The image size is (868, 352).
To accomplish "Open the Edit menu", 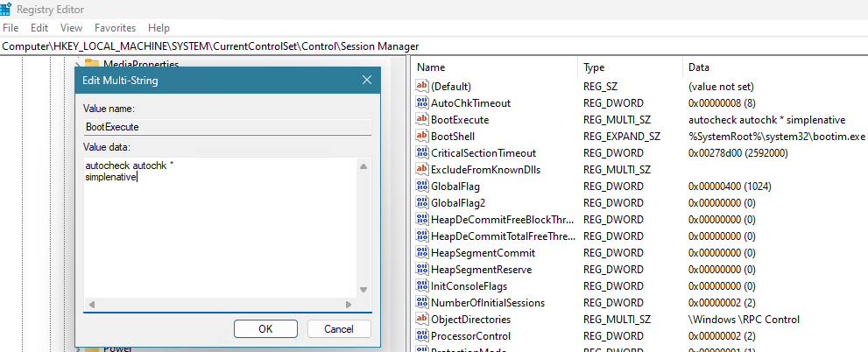I will coord(39,28).
